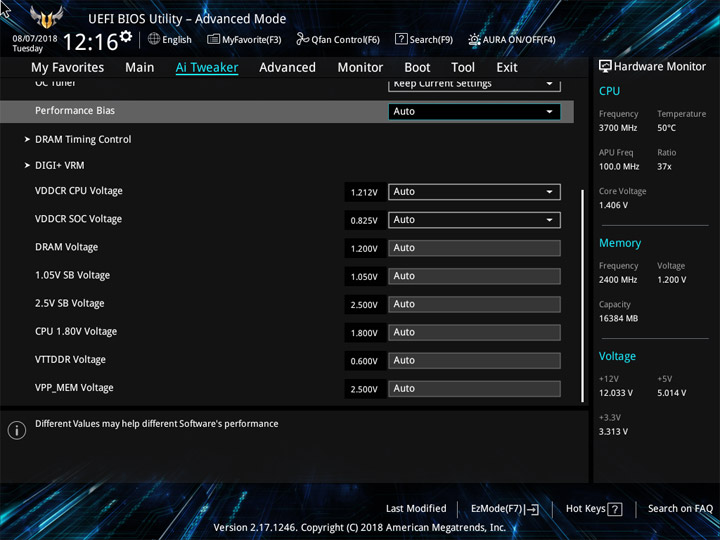
Task: Click the 0.600V VTTDDR value
Action: (364, 361)
